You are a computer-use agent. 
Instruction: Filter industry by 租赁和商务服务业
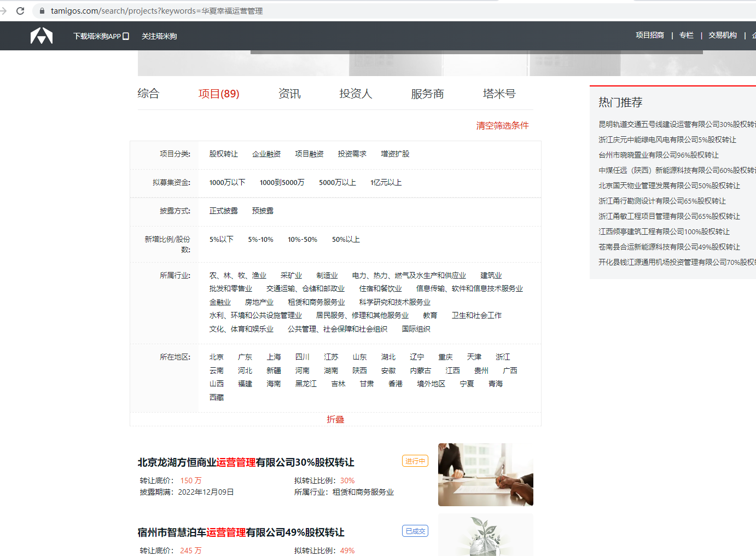pos(317,302)
